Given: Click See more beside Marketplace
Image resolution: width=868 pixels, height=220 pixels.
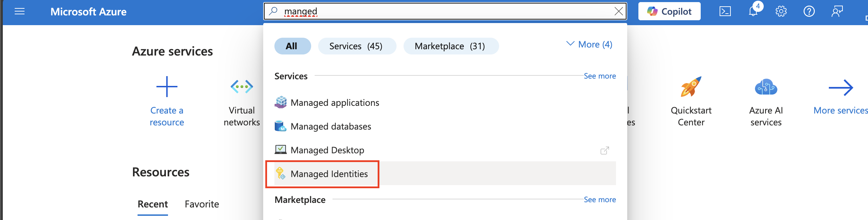Looking at the screenshot, I should pyautogui.click(x=600, y=199).
